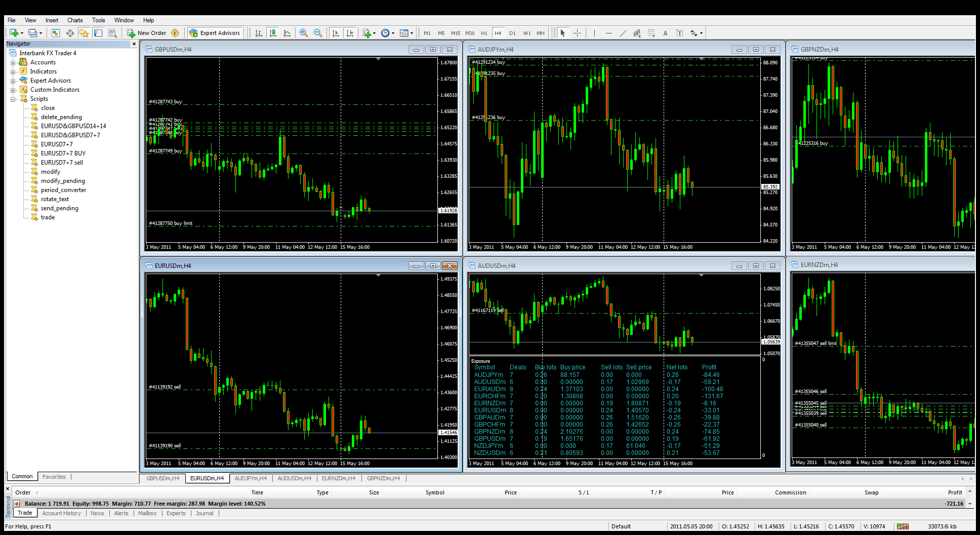Toggle the Auto Scroll chart button

335,33
